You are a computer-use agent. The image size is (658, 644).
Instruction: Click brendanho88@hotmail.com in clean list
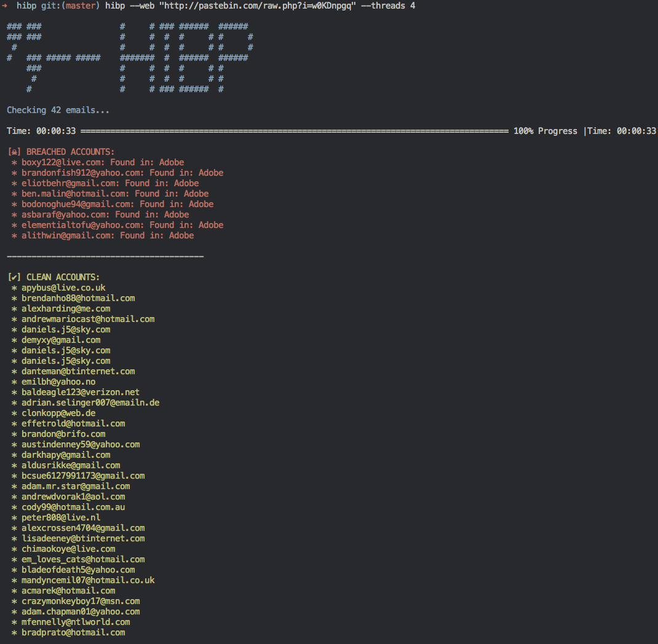(78, 299)
